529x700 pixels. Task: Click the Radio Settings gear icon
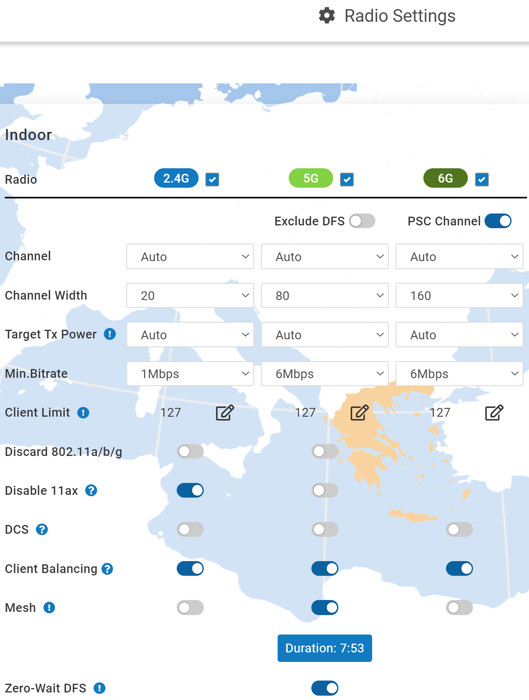(327, 16)
